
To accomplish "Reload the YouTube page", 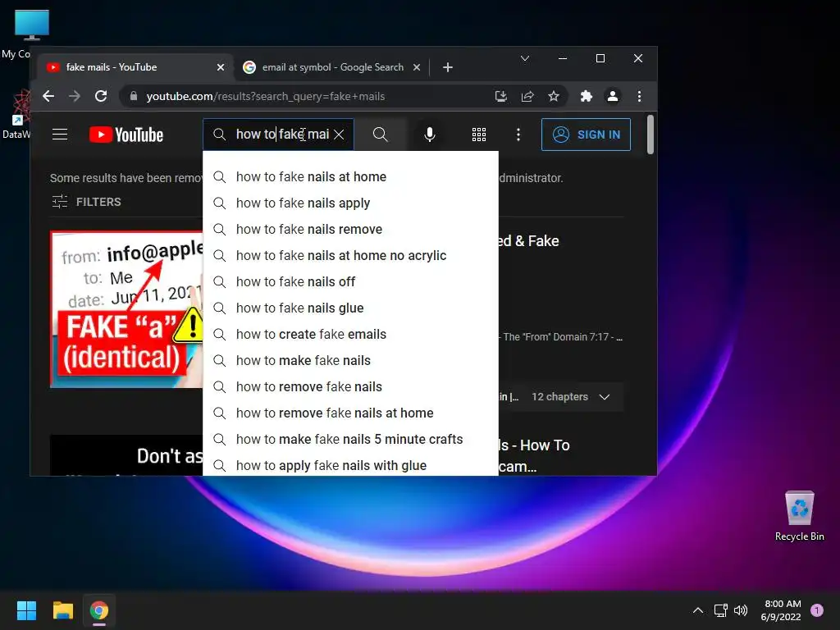I will click(x=101, y=97).
